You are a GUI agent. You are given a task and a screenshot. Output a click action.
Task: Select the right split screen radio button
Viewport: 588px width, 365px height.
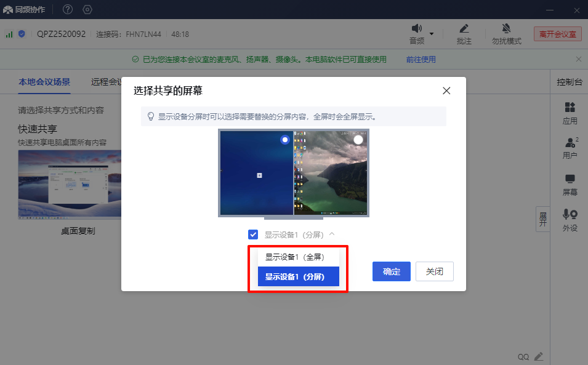[358, 140]
